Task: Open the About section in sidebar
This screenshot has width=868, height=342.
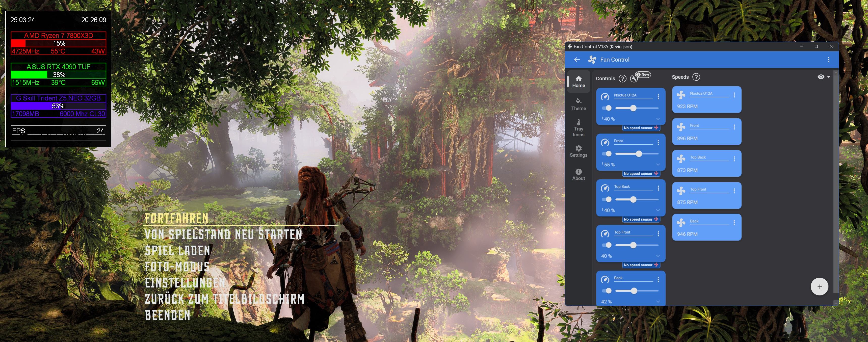Action: coord(578,175)
